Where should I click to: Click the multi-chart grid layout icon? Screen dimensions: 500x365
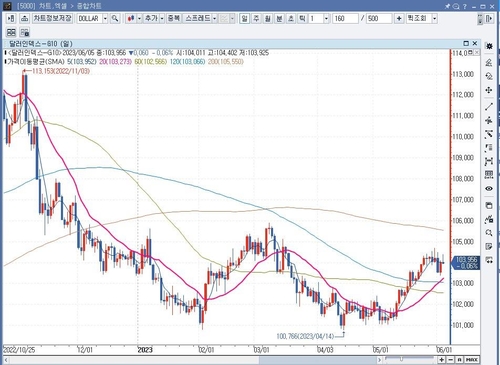(11, 32)
